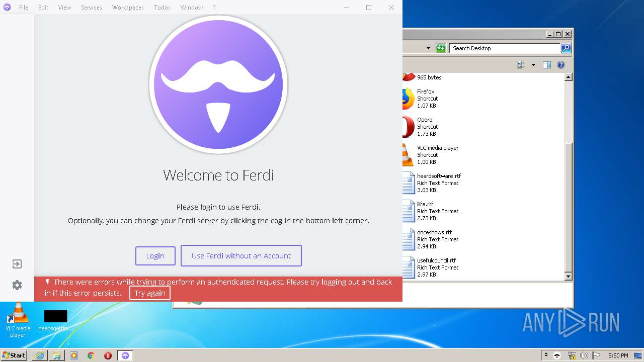Open the Services menu
The width and height of the screenshot is (644, 362).
[x=92, y=8]
